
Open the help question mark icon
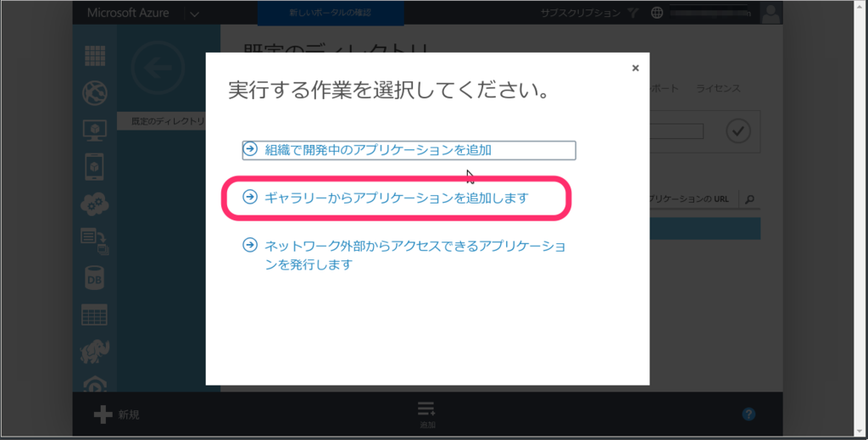[748, 414]
